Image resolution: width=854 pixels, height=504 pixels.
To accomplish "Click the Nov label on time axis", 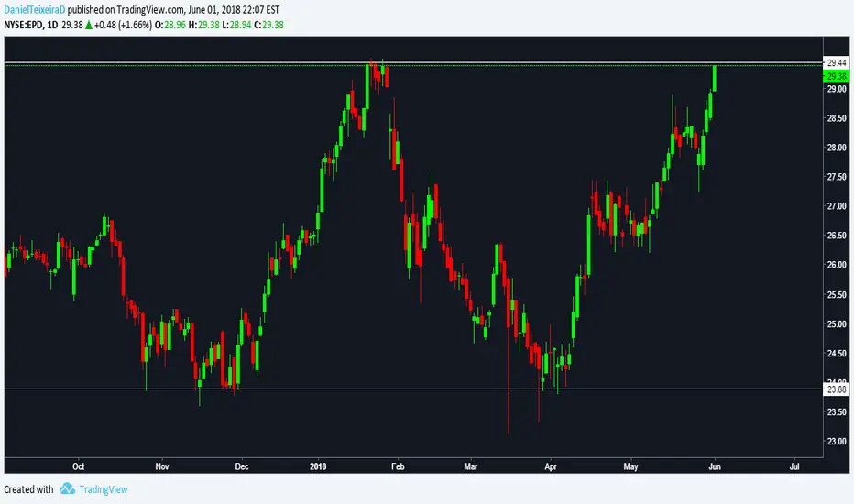I will 162,466.
